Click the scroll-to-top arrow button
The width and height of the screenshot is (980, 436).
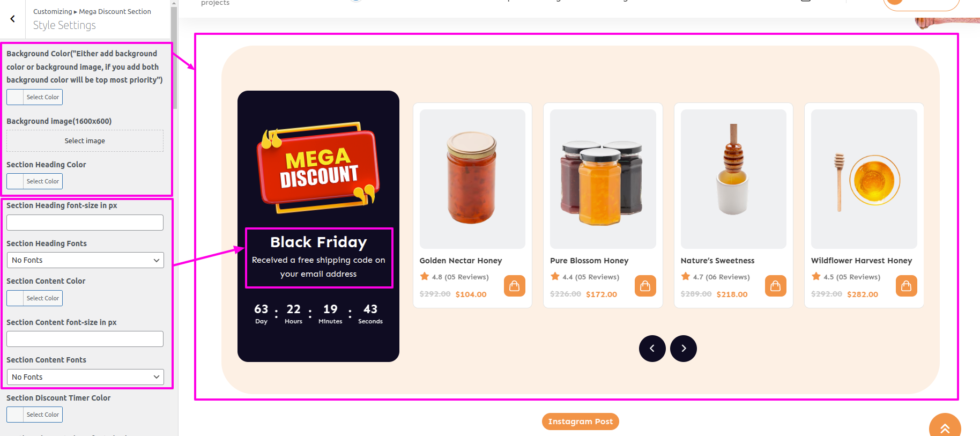coord(945,427)
